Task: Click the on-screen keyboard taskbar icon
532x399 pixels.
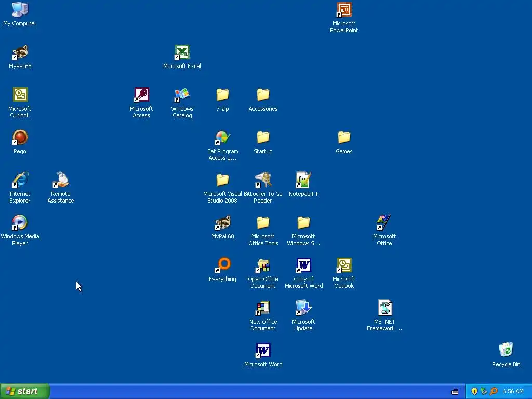Action: coord(455,392)
